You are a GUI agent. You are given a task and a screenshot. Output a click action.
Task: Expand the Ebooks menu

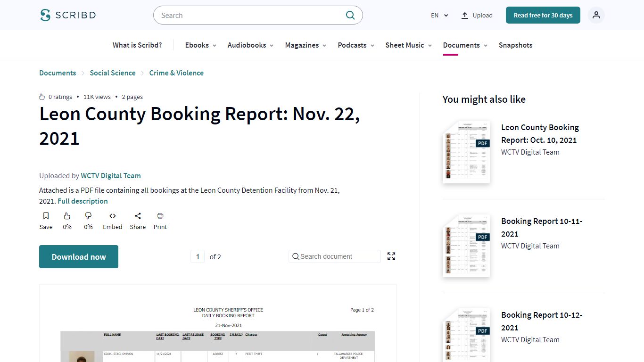coord(201,45)
